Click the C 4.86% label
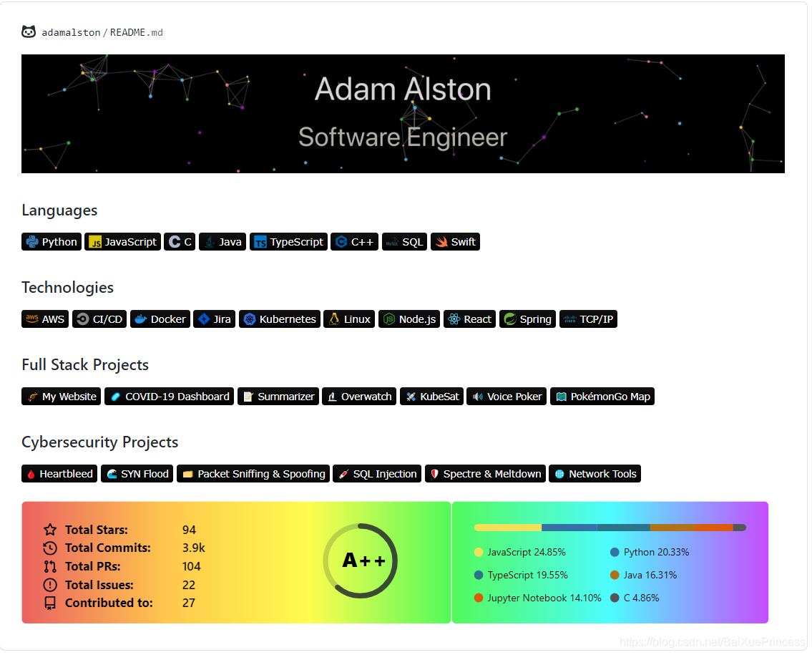 641,598
